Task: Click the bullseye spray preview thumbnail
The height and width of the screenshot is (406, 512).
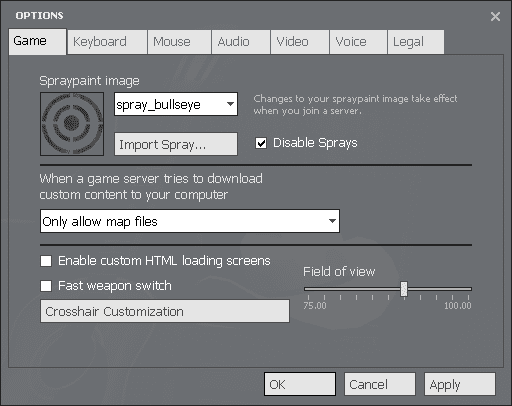Action: click(72, 124)
